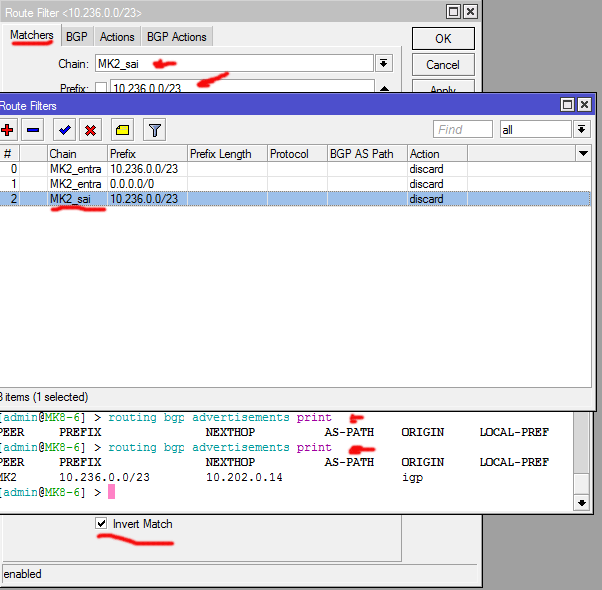Open the Chain dropdown arrow

(384, 63)
